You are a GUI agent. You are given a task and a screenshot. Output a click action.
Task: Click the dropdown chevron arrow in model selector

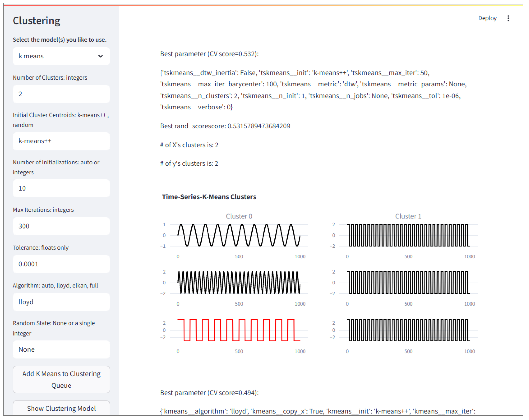[100, 56]
